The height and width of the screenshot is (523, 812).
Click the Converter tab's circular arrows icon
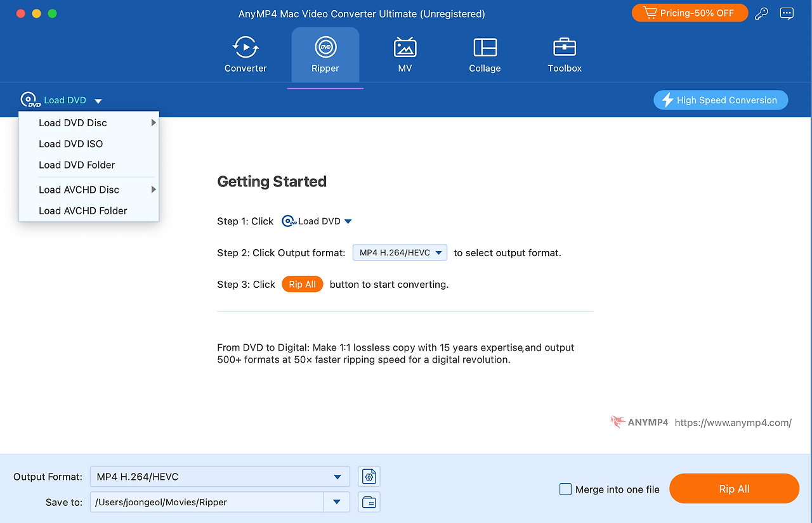click(246, 48)
